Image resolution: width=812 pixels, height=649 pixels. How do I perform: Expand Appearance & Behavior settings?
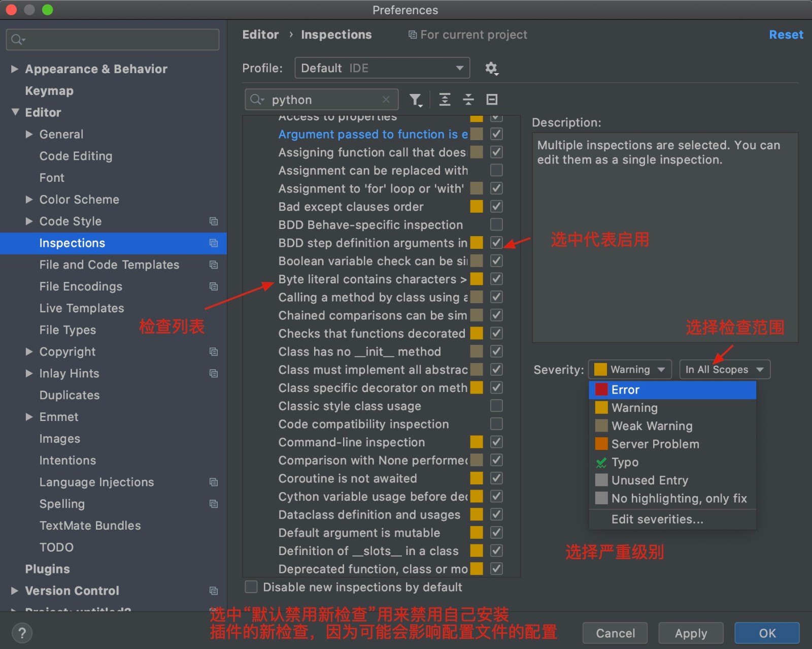pos(15,69)
